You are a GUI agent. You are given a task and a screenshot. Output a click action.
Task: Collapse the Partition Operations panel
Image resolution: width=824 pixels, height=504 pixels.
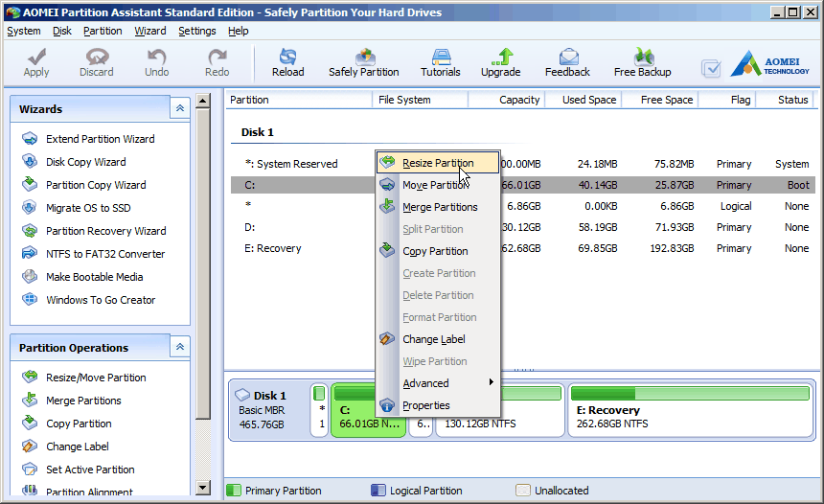(180, 347)
